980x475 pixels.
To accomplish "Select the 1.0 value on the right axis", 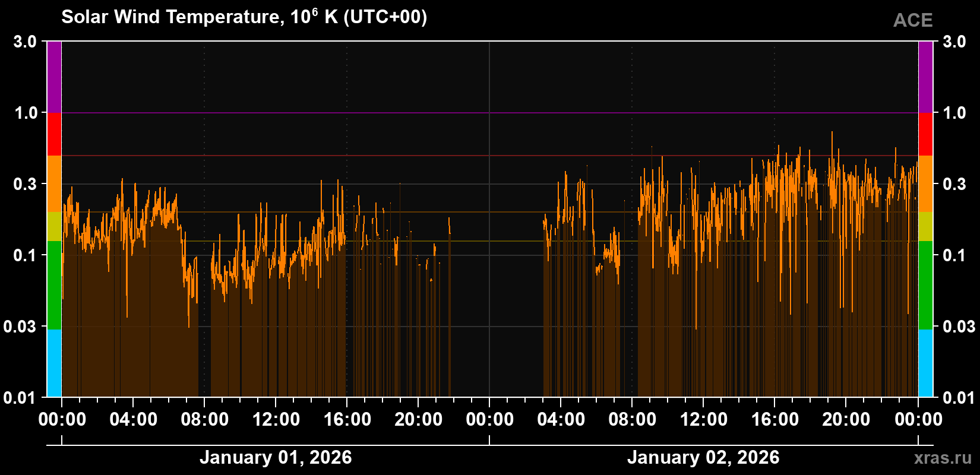I will click(954, 113).
